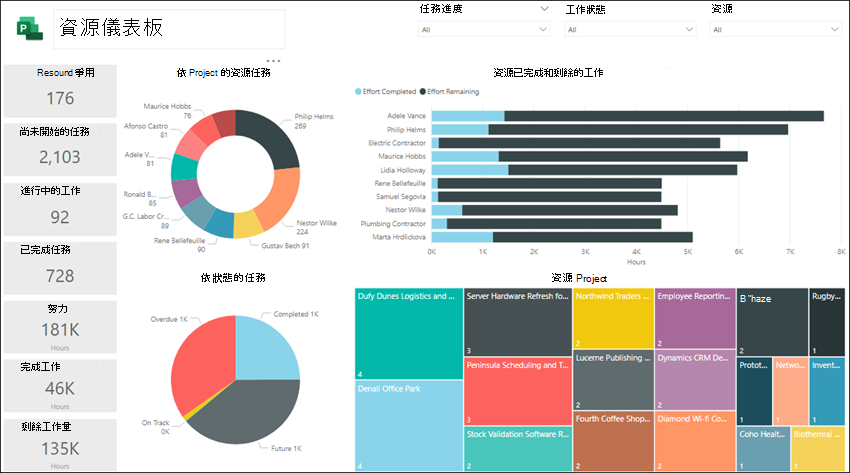This screenshot has height=473, width=850.
Task: Click Adele Vance effort remaining bar
Action: pyautogui.click(x=664, y=116)
